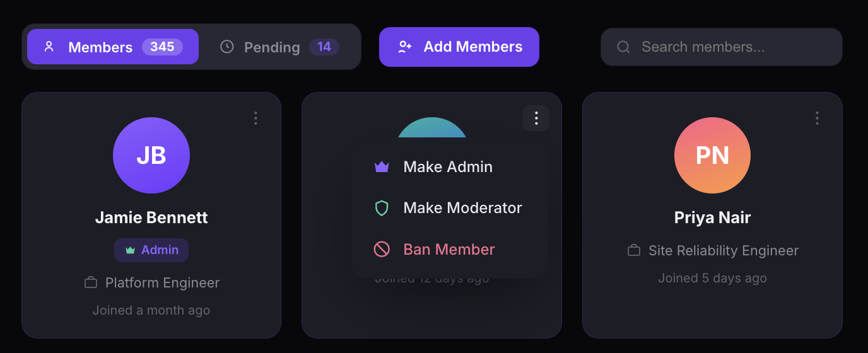Switch to the Pending tab

click(280, 47)
